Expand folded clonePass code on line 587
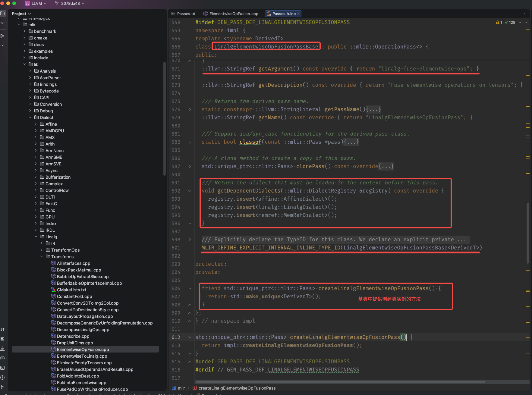 click(x=190, y=167)
